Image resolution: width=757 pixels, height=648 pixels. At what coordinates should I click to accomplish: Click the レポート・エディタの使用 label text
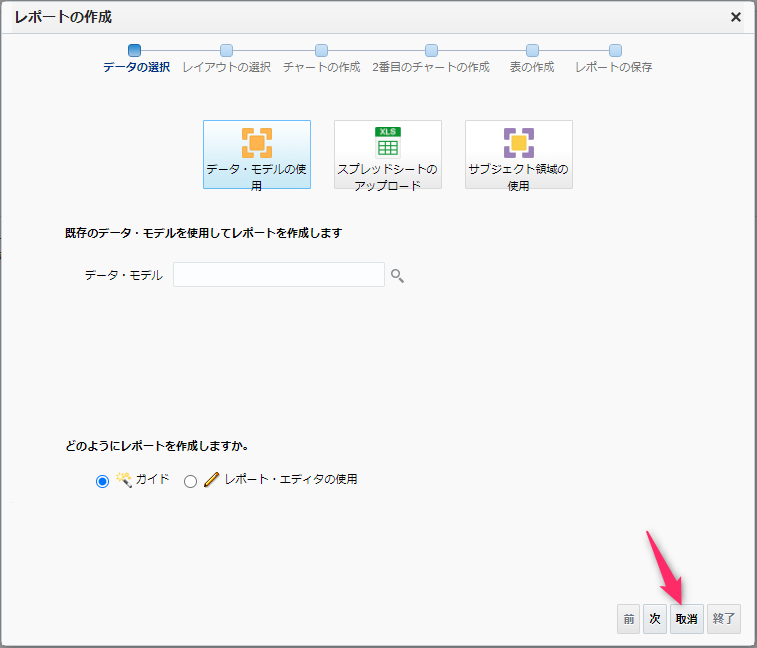coord(291,479)
